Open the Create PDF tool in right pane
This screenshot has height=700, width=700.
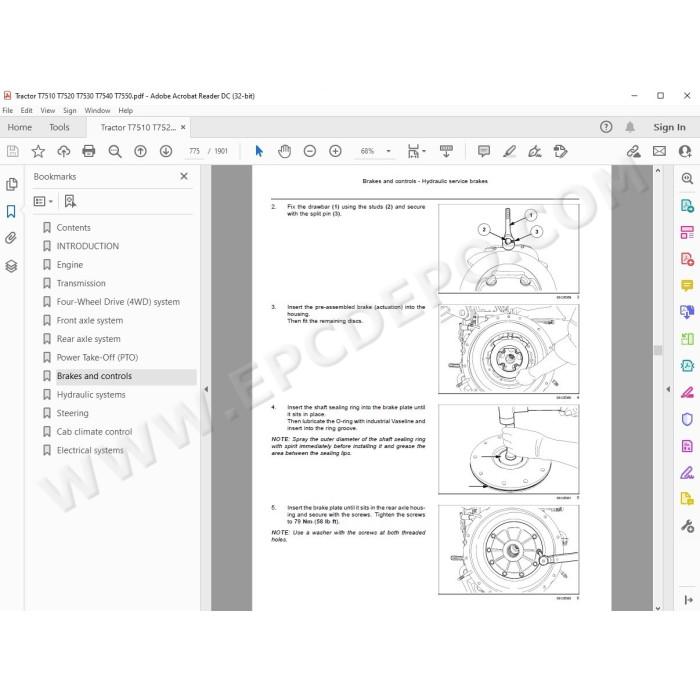point(687,259)
